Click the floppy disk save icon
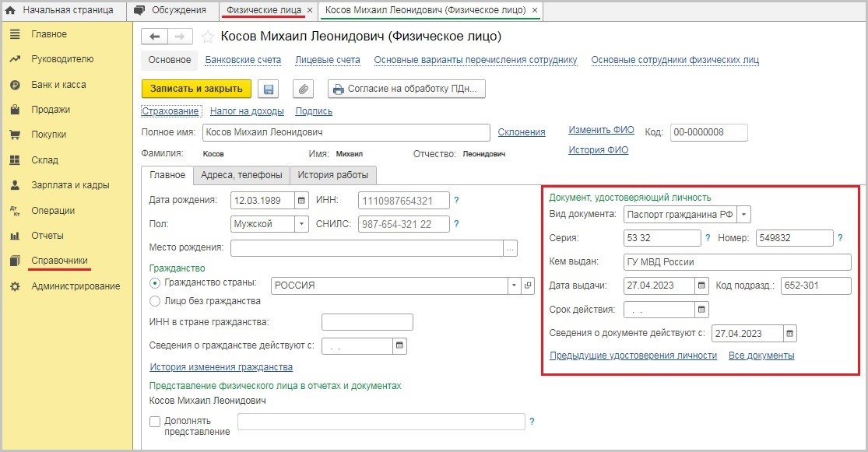 [x=269, y=89]
